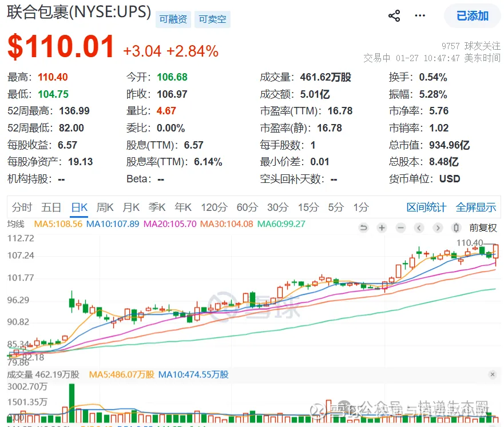The height and width of the screenshot is (427, 504).
Task: Click the chart reset undo arrow icon
Action: [x=363, y=228]
